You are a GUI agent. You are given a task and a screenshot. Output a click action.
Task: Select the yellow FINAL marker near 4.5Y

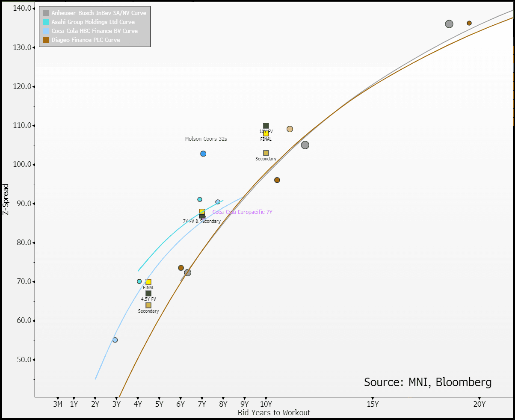[148, 282]
